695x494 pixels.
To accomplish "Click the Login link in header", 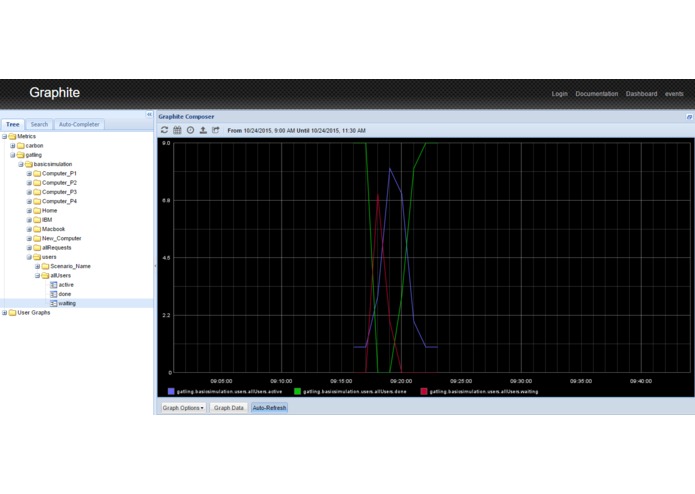I will tap(559, 94).
